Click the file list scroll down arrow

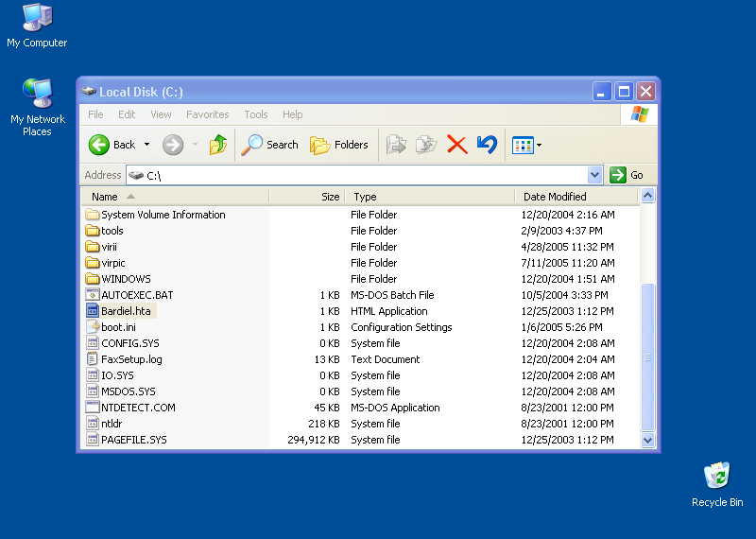coord(647,440)
